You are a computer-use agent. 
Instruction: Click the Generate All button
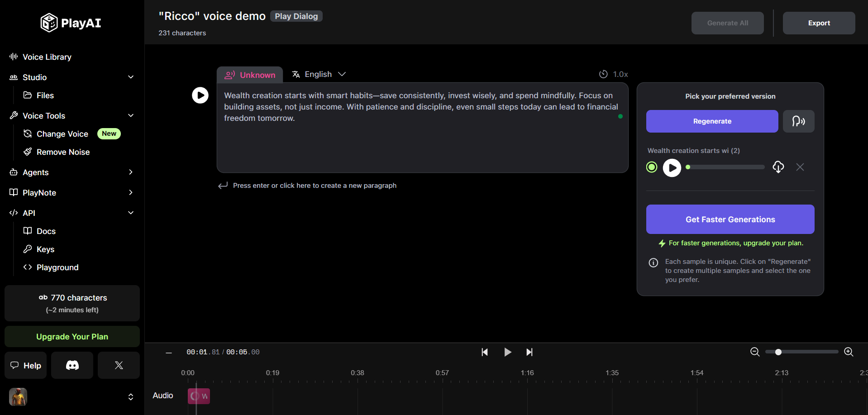728,23
